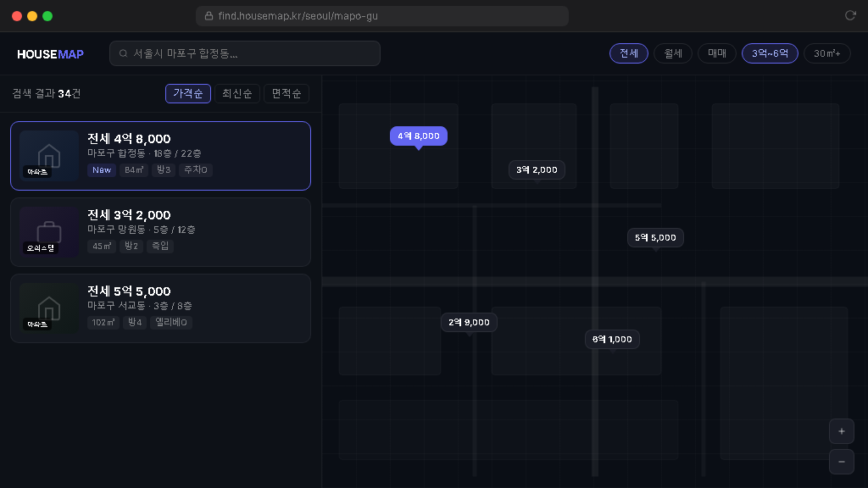Sort results by 면적순
Viewport: 868px width, 488px height.
[286, 93]
